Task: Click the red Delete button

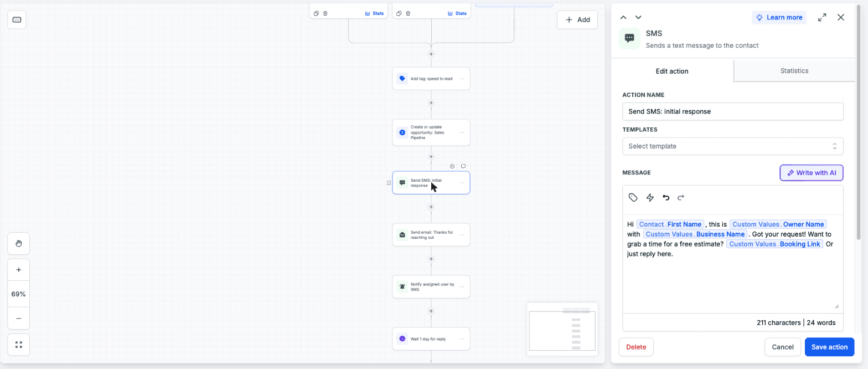Action: pyautogui.click(x=636, y=347)
